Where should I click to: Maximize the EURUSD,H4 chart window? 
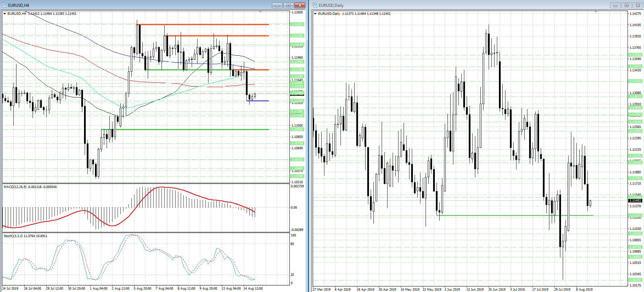pos(288,5)
